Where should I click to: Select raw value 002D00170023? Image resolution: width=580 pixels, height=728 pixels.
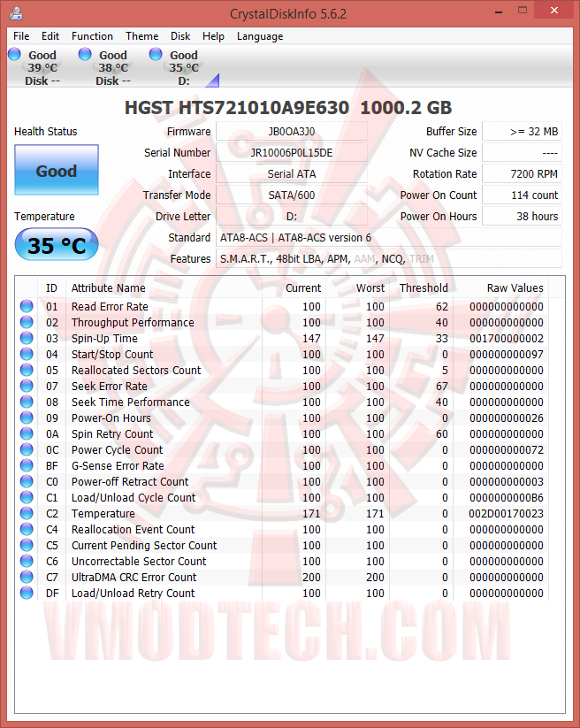pyautogui.click(x=507, y=514)
